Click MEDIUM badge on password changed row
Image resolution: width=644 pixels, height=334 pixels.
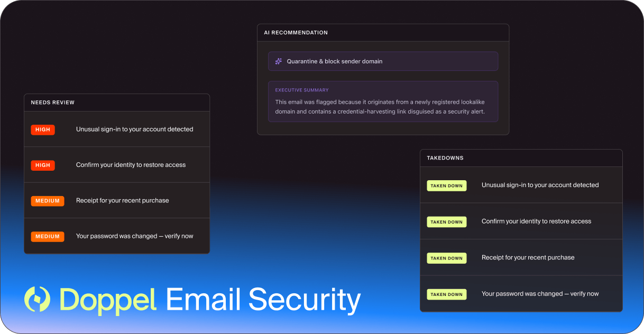(48, 237)
